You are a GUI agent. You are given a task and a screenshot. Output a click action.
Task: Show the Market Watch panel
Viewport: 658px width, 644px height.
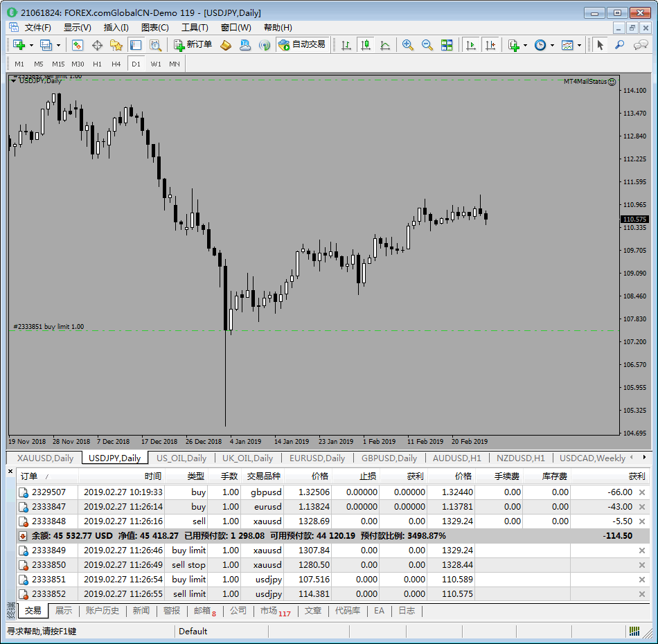(77, 45)
